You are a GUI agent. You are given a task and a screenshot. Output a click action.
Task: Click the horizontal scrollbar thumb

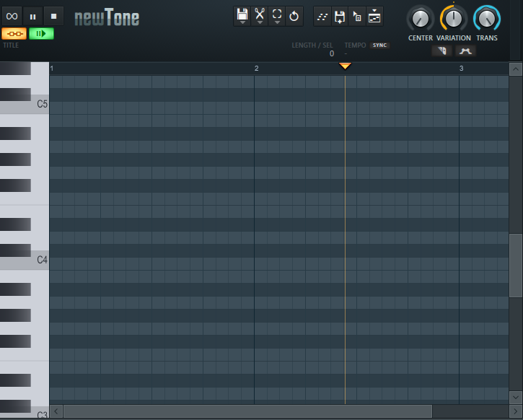point(248,411)
